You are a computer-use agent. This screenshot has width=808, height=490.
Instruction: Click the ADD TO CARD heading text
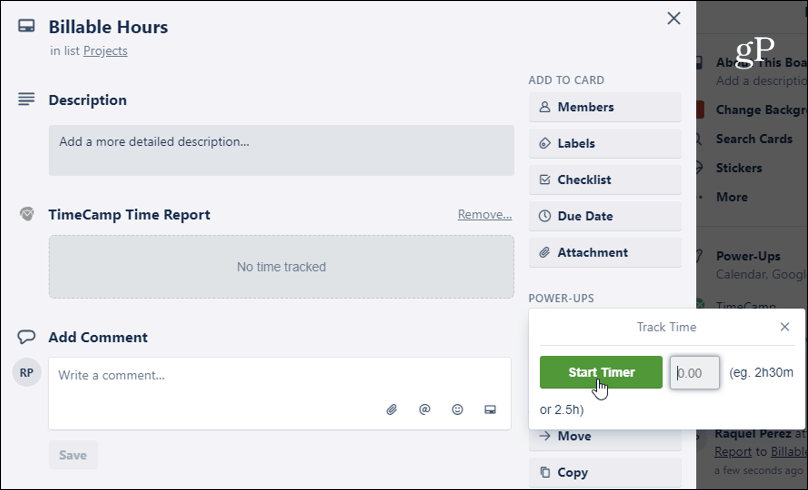coord(566,80)
